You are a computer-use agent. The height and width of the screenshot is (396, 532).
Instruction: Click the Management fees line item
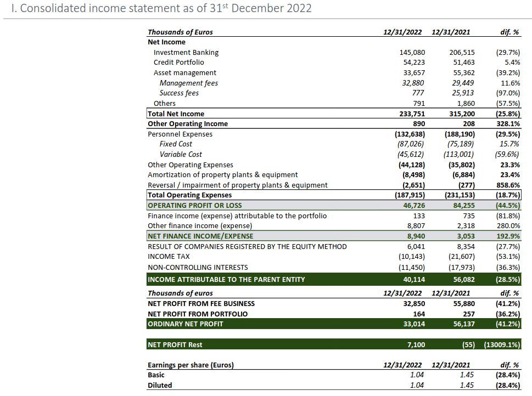point(189,83)
